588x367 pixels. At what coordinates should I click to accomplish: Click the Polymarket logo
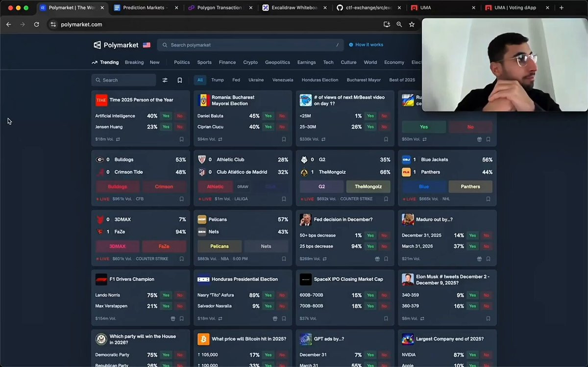116,45
